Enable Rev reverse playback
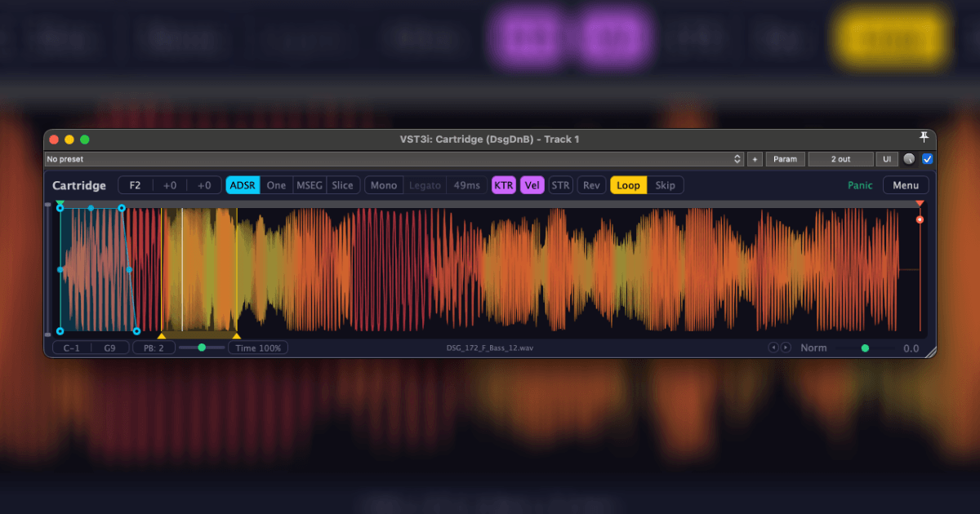Viewport: 980px width, 514px height. tap(591, 185)
